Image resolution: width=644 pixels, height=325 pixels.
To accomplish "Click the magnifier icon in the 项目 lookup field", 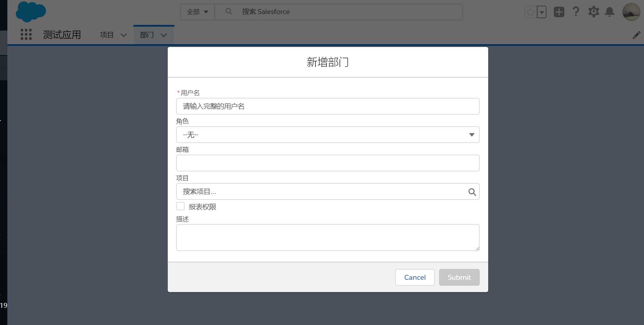I will [x=472, y=192].
